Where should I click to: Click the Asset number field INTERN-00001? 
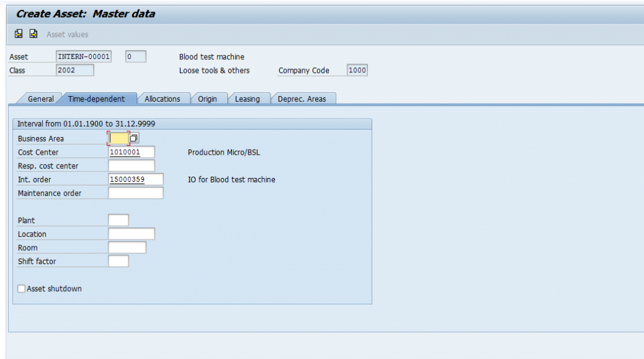84,57
